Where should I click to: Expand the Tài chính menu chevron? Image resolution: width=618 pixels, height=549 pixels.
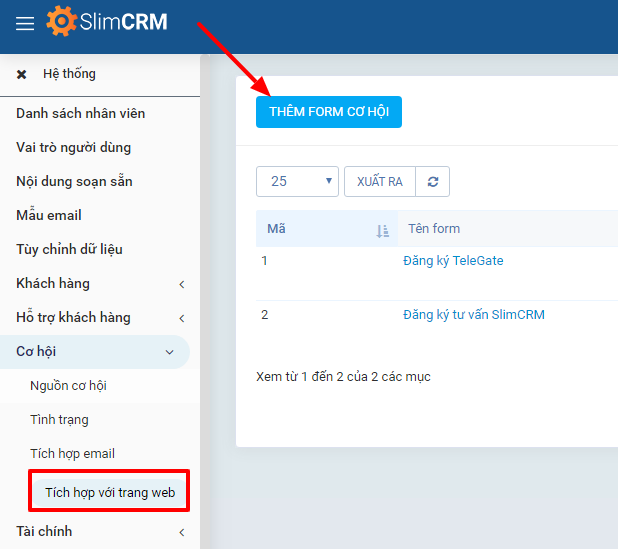click(x=182, y=532)
